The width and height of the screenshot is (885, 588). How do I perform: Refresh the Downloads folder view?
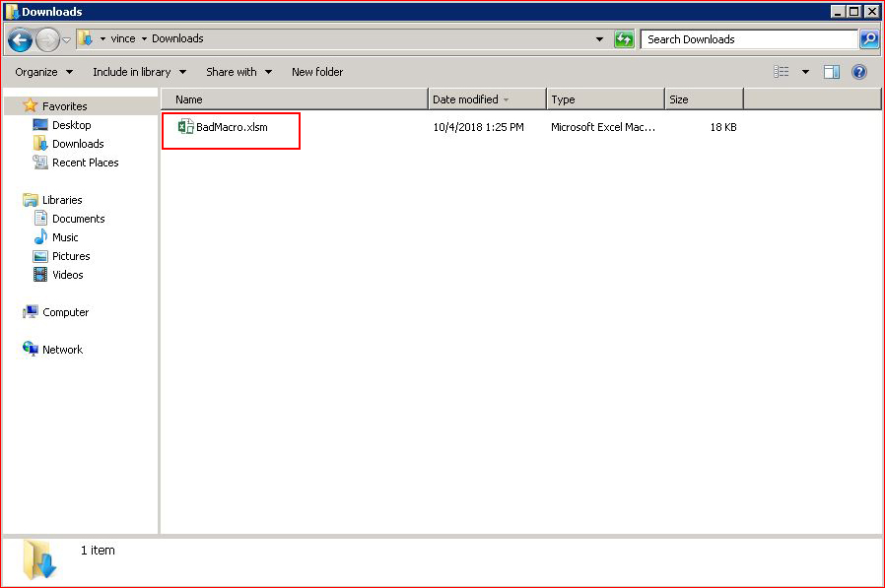click(624, 39)
